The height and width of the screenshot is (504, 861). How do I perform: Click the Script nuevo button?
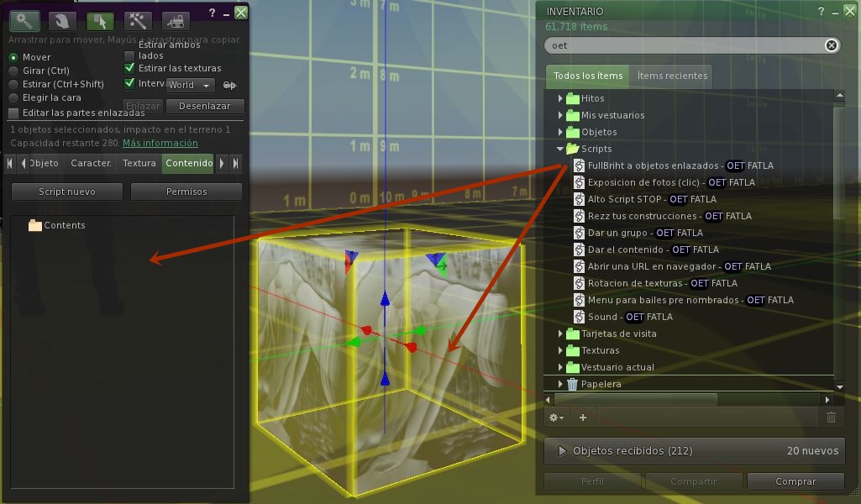click(67, 192)
